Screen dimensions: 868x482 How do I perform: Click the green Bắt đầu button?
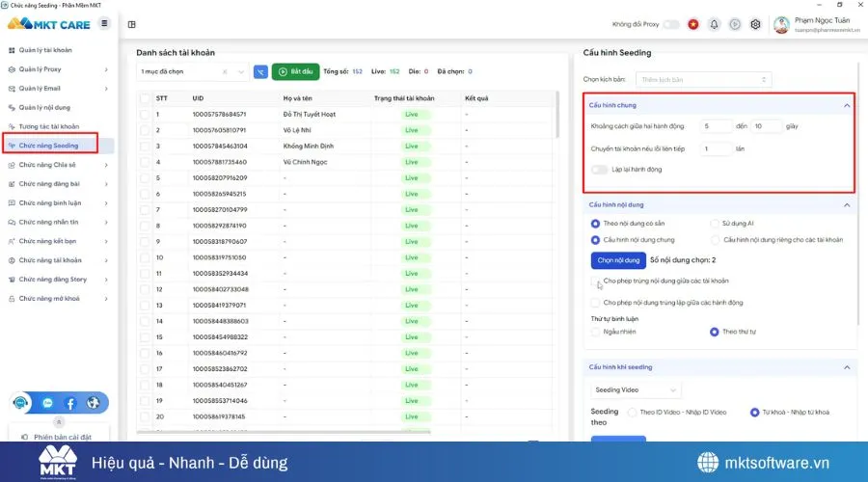click(296, 71)
